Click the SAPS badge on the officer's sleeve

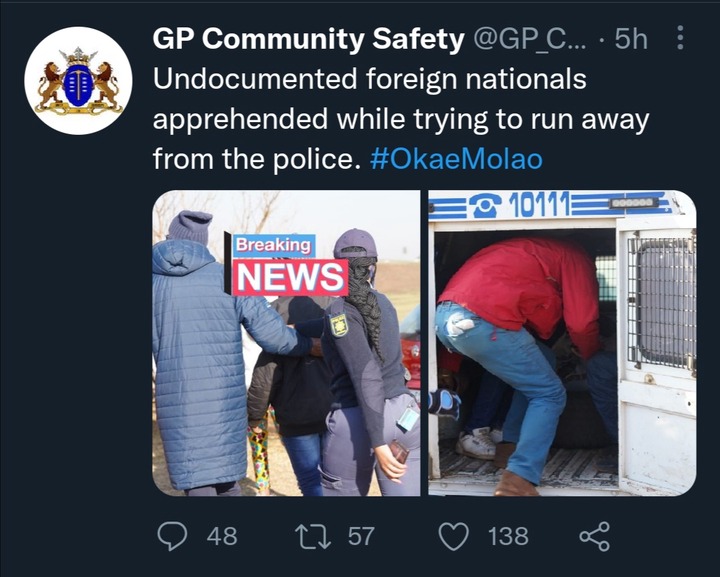(x=339, y=325)
